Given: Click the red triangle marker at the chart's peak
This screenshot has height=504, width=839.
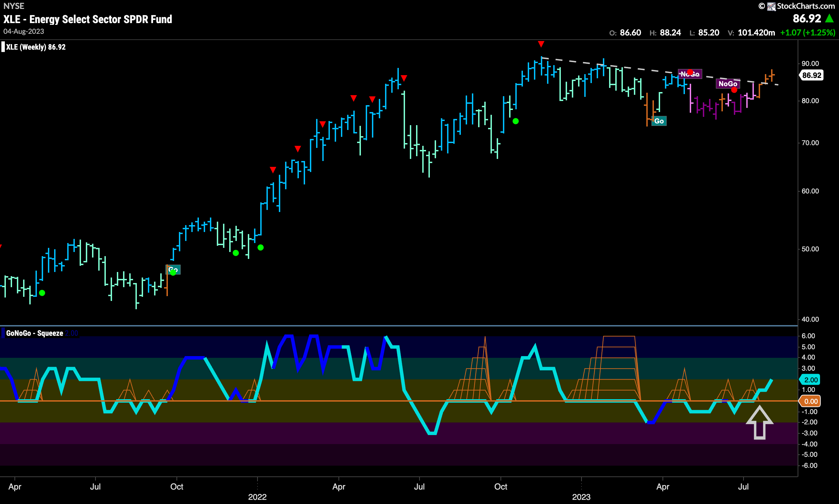Looking at the screenshot, I should 541,44.
